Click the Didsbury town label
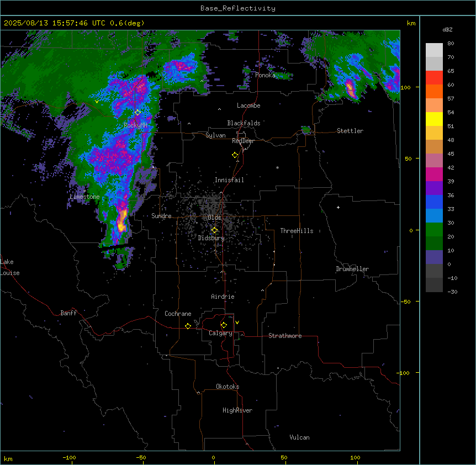Image resolution: width=476 pixels, height=465 pixels. coord(211,238)
